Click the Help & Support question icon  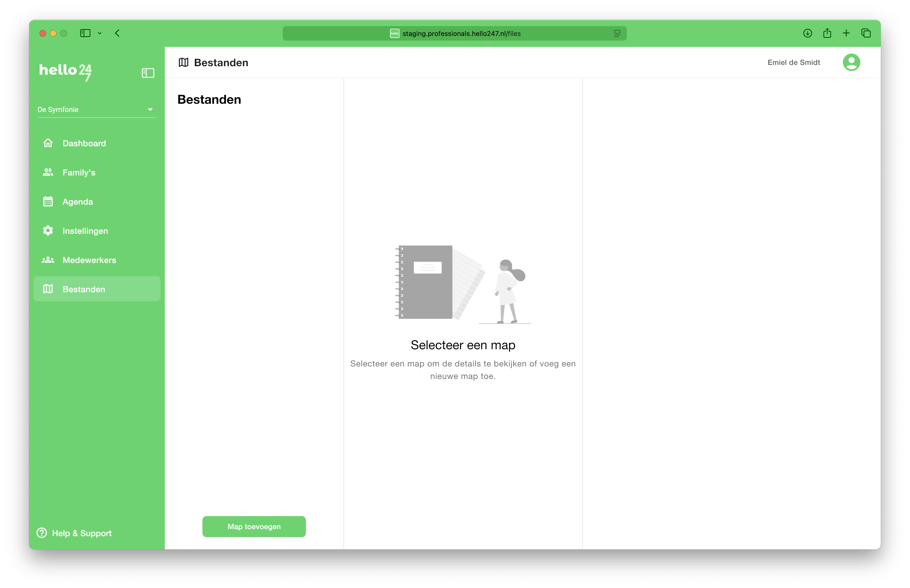tap(42, 533)
